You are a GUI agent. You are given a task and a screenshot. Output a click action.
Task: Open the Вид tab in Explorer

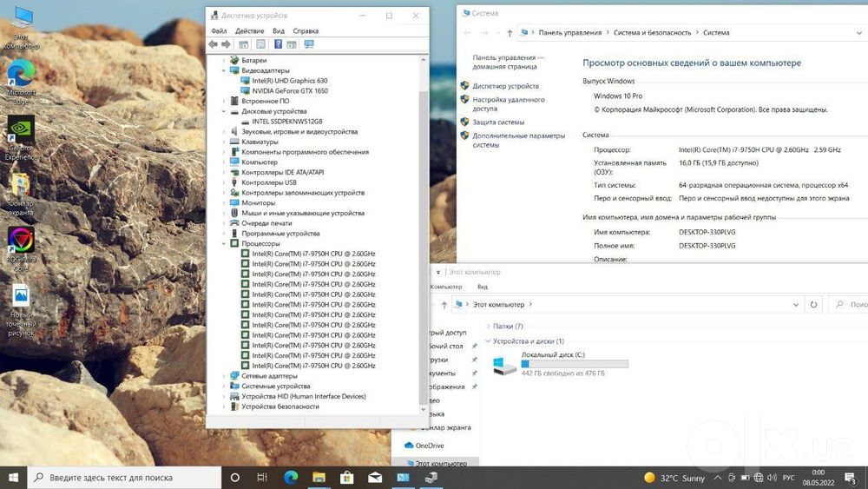[482, 287]
